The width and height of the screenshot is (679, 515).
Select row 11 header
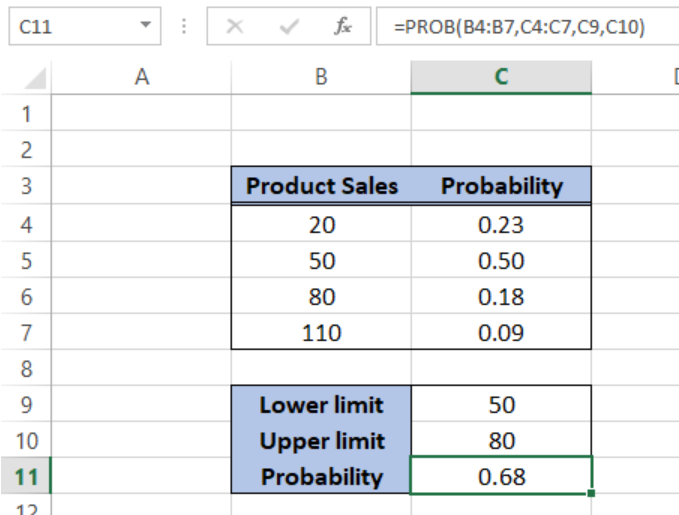[x=26, y=476]
